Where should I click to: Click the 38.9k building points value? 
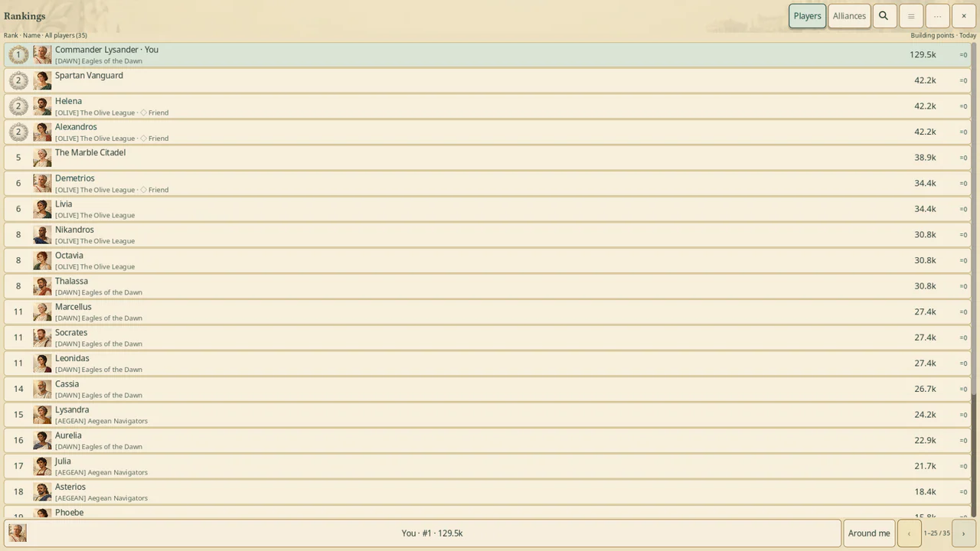pyautogui.click(x=925, y=158)
